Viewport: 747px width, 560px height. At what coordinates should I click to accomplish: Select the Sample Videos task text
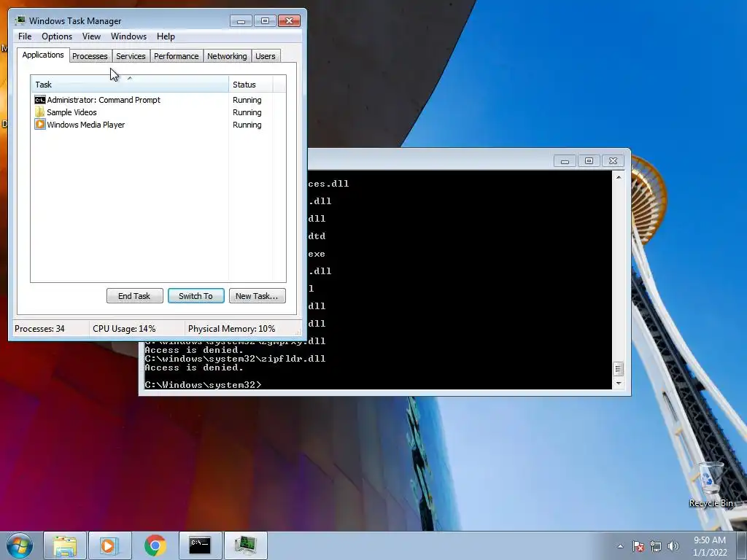pos(71,112)
